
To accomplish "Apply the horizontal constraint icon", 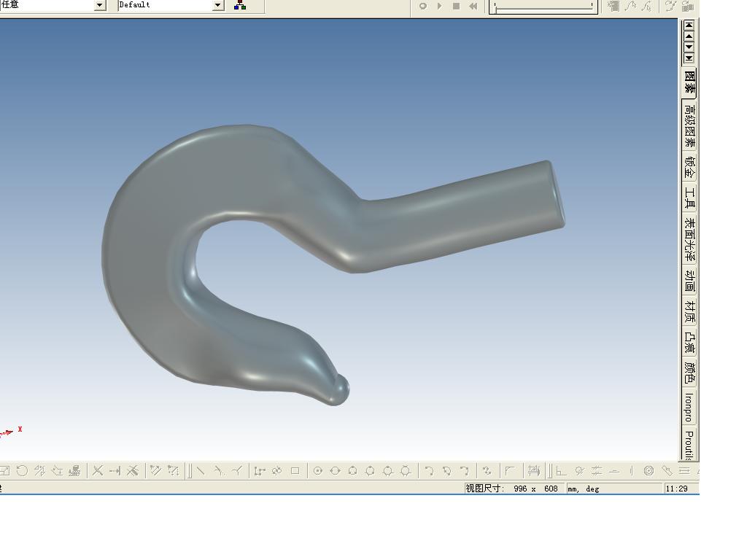I will point(614,471).
